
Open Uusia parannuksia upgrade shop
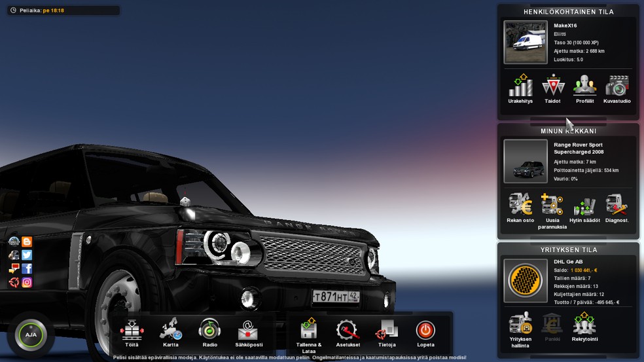click(x=552, y=207)
